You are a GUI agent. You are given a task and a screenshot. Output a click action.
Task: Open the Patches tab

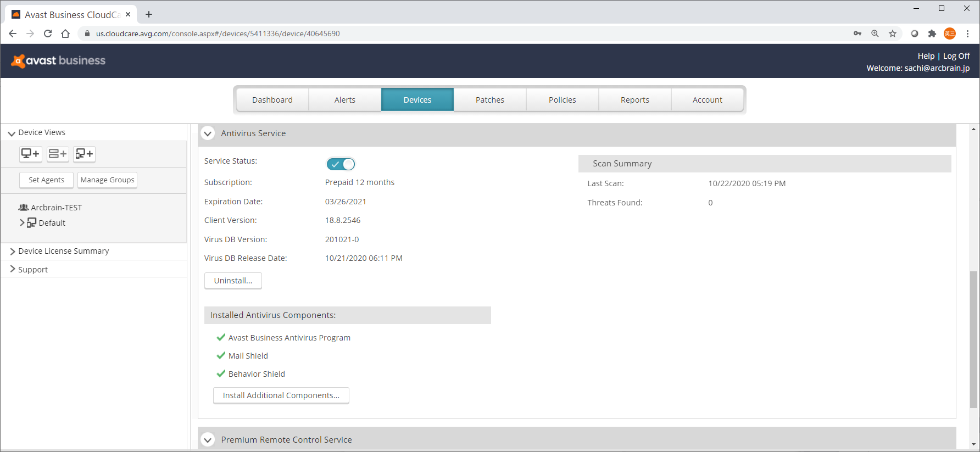(490, 100)
